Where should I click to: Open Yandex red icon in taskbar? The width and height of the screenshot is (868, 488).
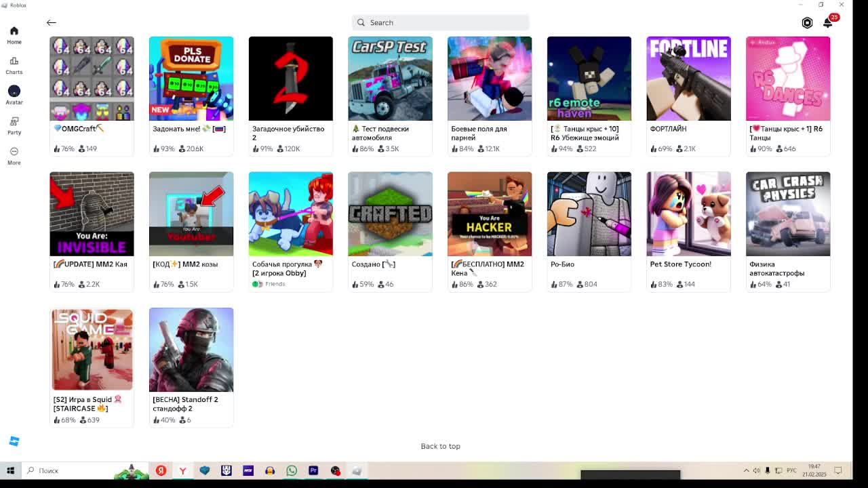pyautogui.click(x=161, y=470)
